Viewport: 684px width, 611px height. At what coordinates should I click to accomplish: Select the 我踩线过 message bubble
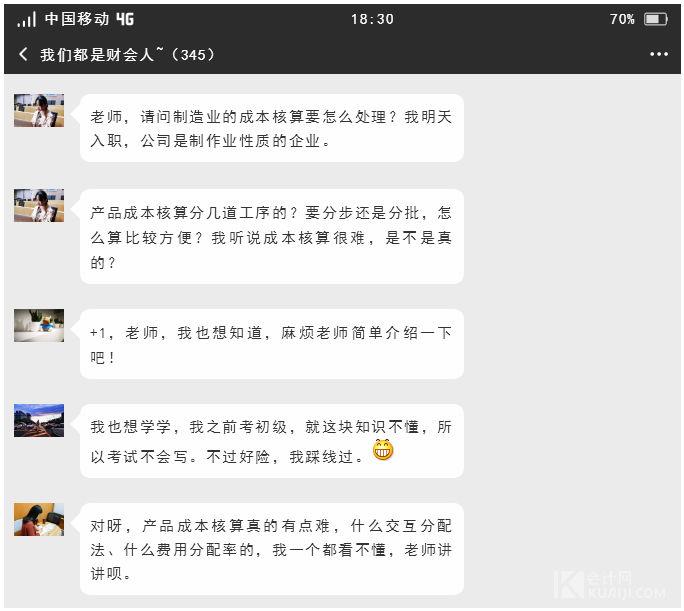[x=272, y=440]
